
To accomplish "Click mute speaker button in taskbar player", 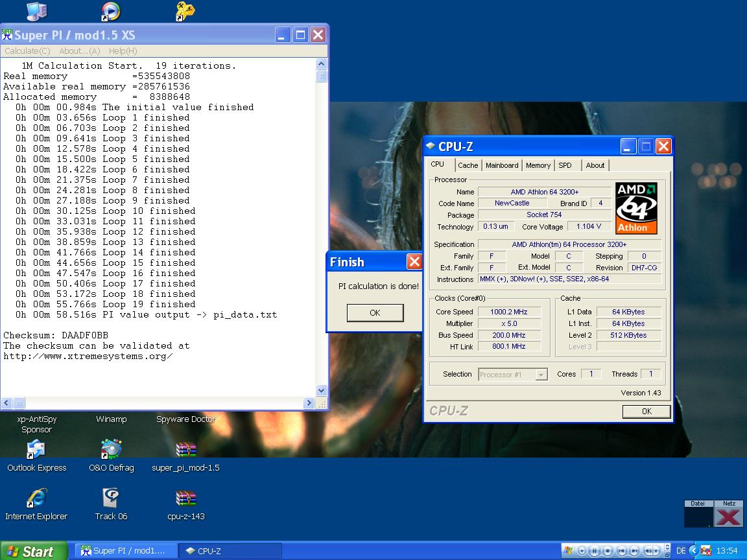I will click(648, 551).
